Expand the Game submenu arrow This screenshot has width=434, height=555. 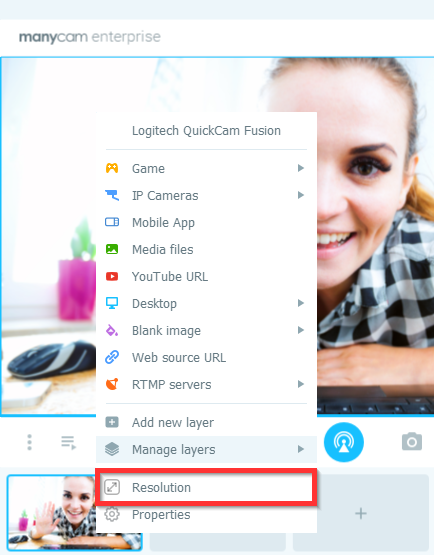coord(301,168)
